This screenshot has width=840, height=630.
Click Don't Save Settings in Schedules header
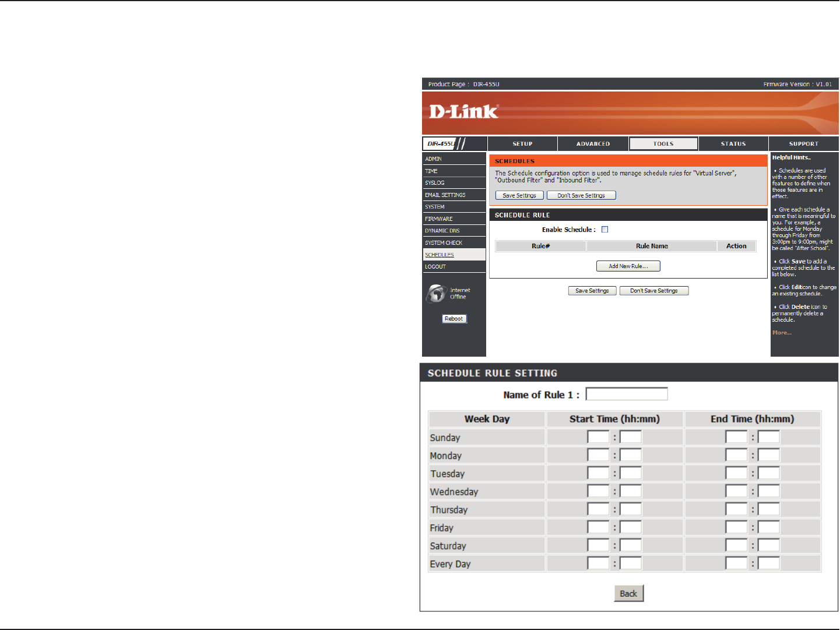pyautogui.click(x=581, y=196)
